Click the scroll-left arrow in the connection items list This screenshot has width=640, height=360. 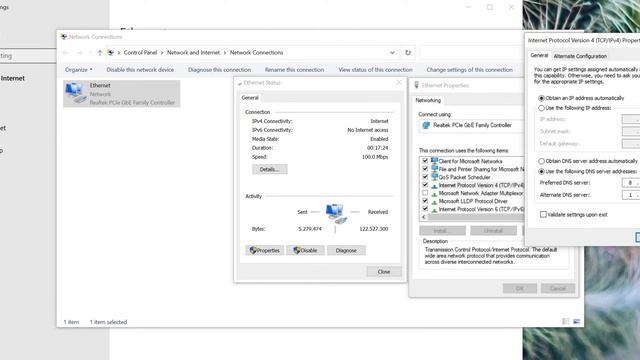(423, 217)
